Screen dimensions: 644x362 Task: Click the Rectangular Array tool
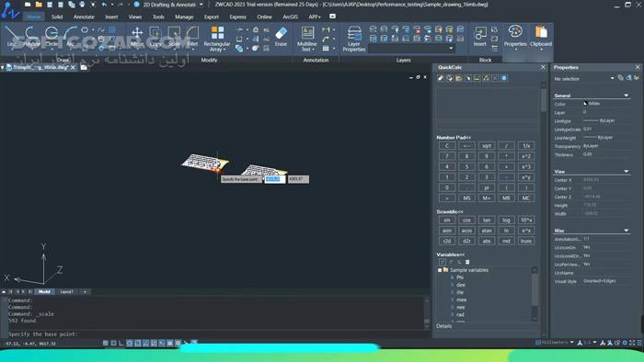[217, 39]
